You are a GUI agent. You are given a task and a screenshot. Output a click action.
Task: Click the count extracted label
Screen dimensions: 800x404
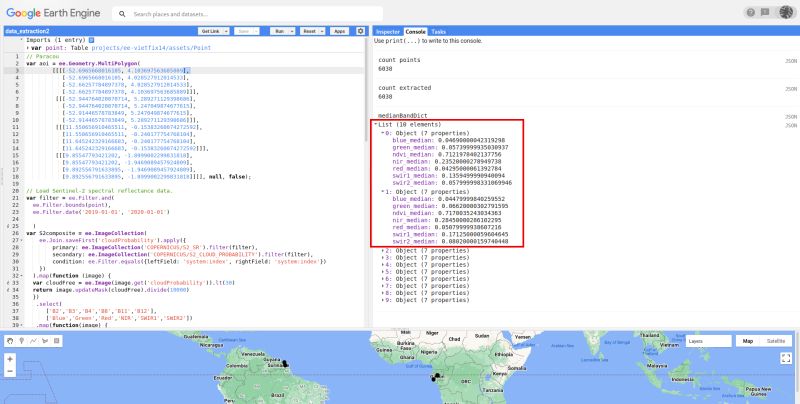(x=405, y=88)
